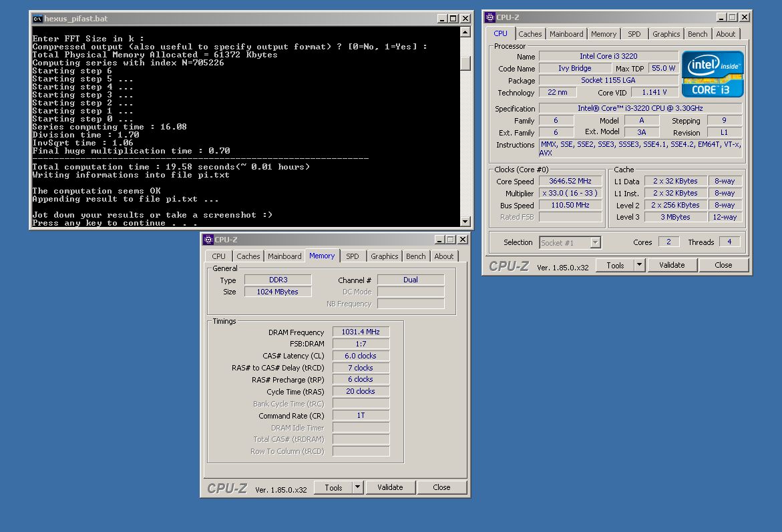This screenshot has width=782, height=532.
Task: Click the Name field 'Intel Core i3 3220'
Action: pyautogui.click(x=608, y=56)
